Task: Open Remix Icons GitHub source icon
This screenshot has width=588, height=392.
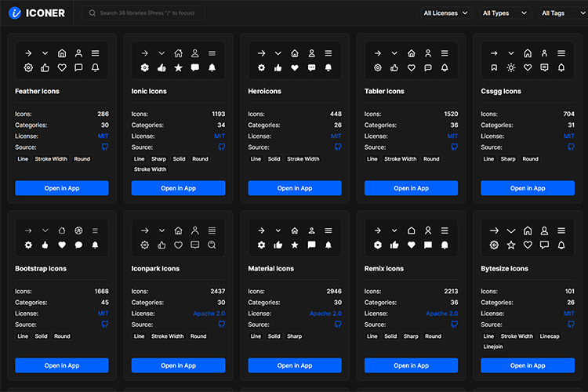Action: pos(455,325)
